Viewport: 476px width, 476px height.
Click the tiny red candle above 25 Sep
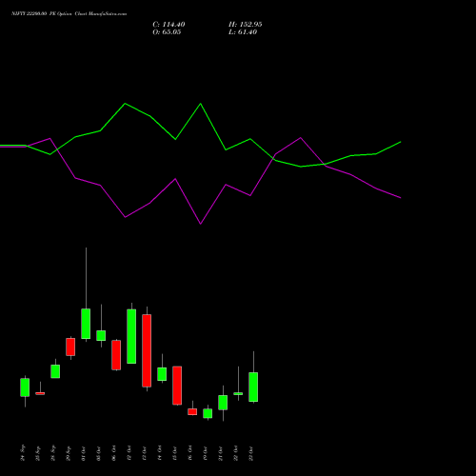click(x=40, y=393)
